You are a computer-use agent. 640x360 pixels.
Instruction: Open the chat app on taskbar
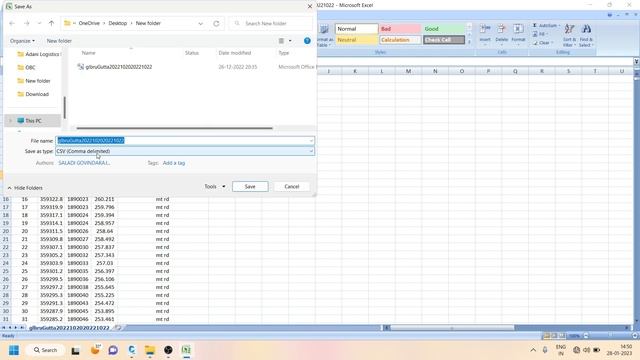[x=113, y=350]
